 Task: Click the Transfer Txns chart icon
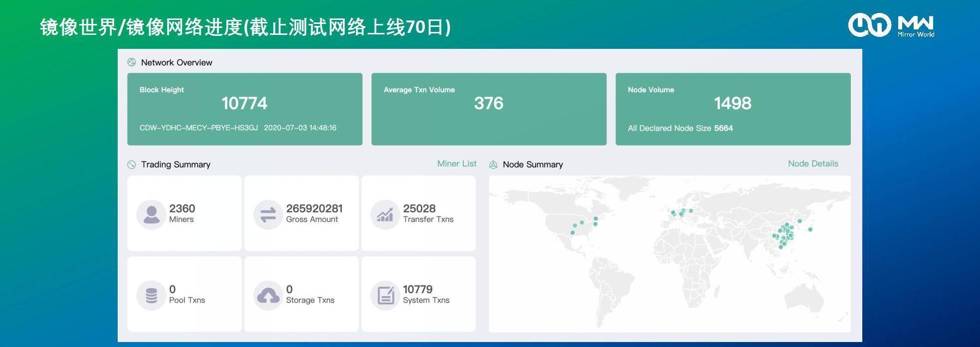(x=385, y=215)
